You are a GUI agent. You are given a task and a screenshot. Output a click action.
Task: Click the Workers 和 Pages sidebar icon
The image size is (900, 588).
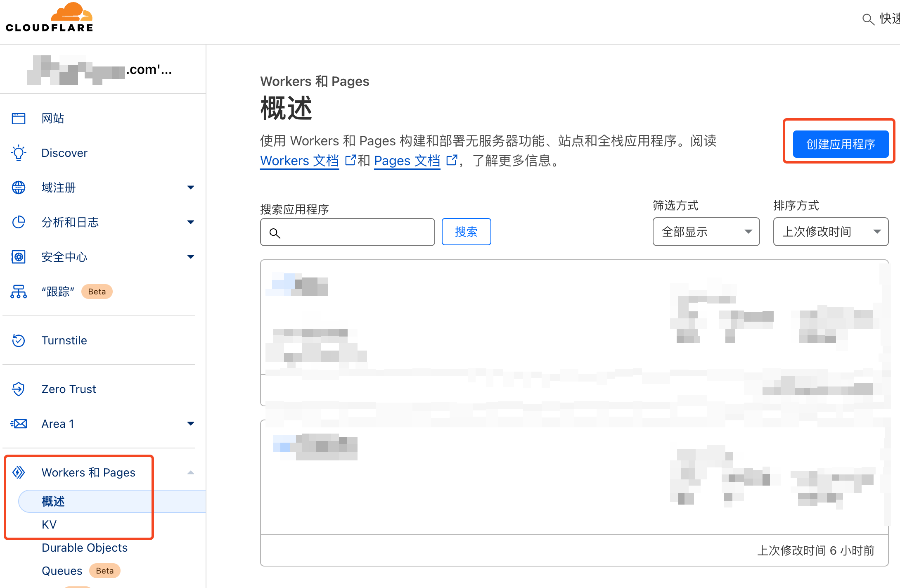(18, 472)
